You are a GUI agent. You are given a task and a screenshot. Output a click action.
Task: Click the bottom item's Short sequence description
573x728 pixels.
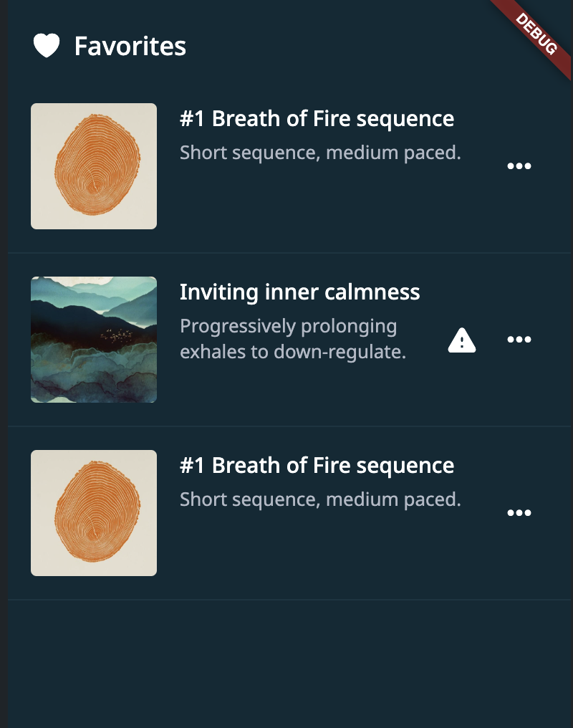(321, 499)
